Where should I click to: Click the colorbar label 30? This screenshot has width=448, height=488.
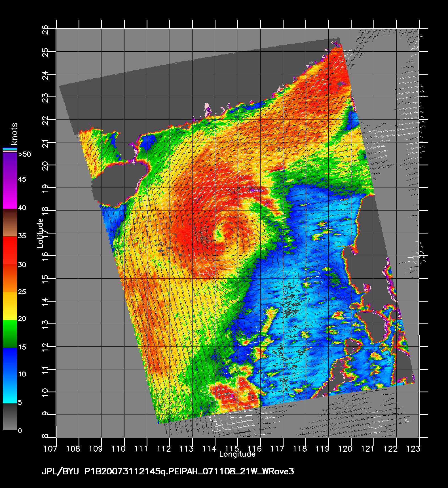22,265
